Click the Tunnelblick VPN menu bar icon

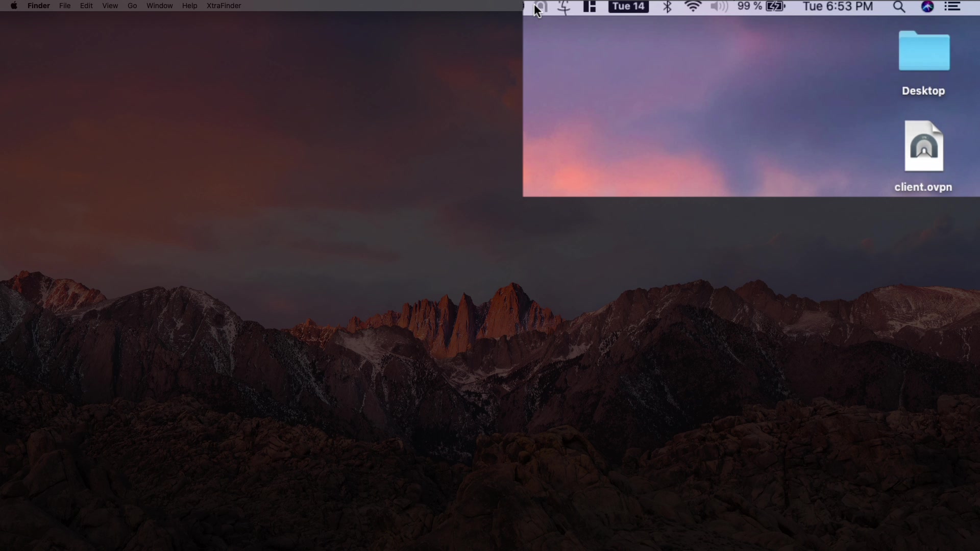[542, 7]
